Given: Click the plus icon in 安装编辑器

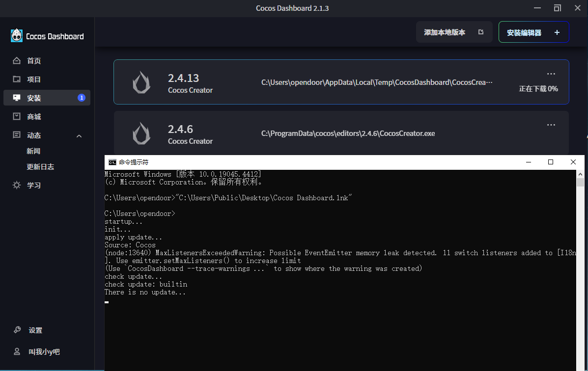Looking at the screenshot, I should [x=557, y=32].
